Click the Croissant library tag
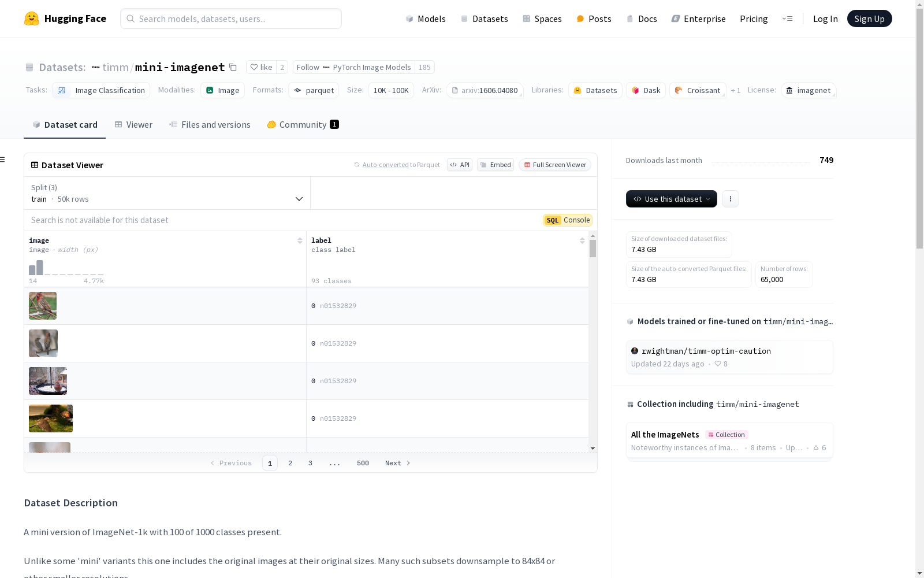 pyautogui.click(x=698, y=90)
